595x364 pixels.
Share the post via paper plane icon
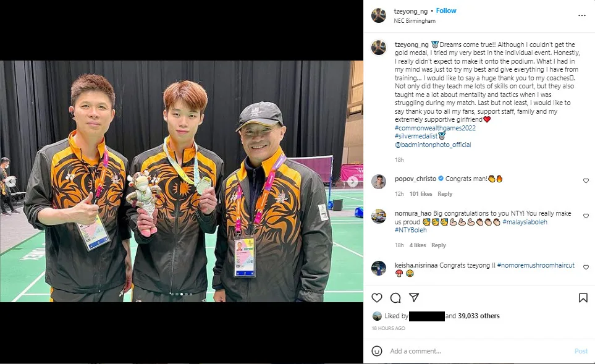(x=414, y=298)
